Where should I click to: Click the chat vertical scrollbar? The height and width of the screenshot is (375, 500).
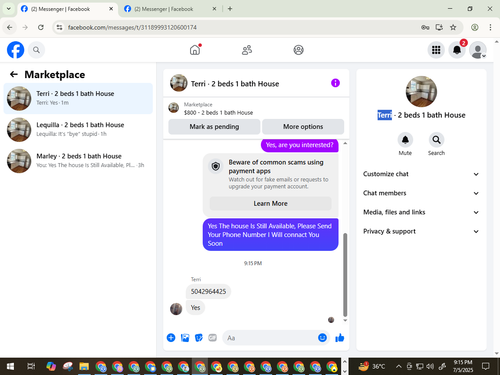pyautogui.click(x=345, y=275)
